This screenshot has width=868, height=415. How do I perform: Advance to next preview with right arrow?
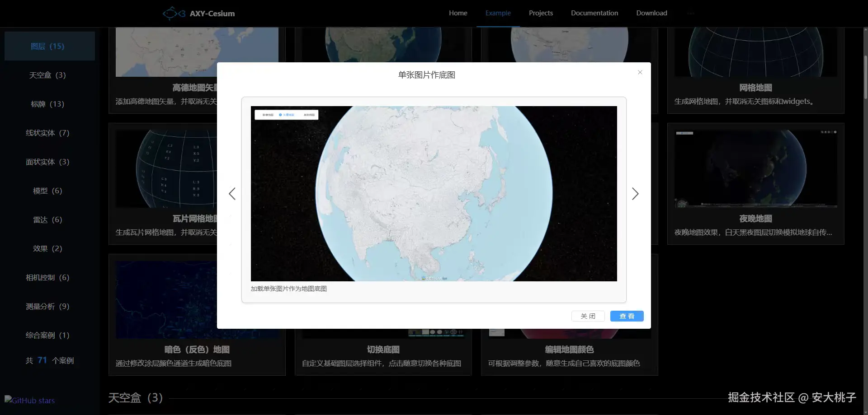pyautogui.click(x=635, y=193)
